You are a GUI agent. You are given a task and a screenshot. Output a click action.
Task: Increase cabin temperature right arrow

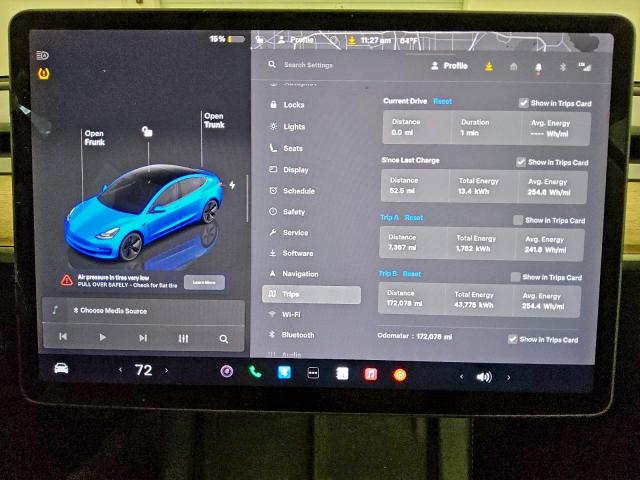167,371
